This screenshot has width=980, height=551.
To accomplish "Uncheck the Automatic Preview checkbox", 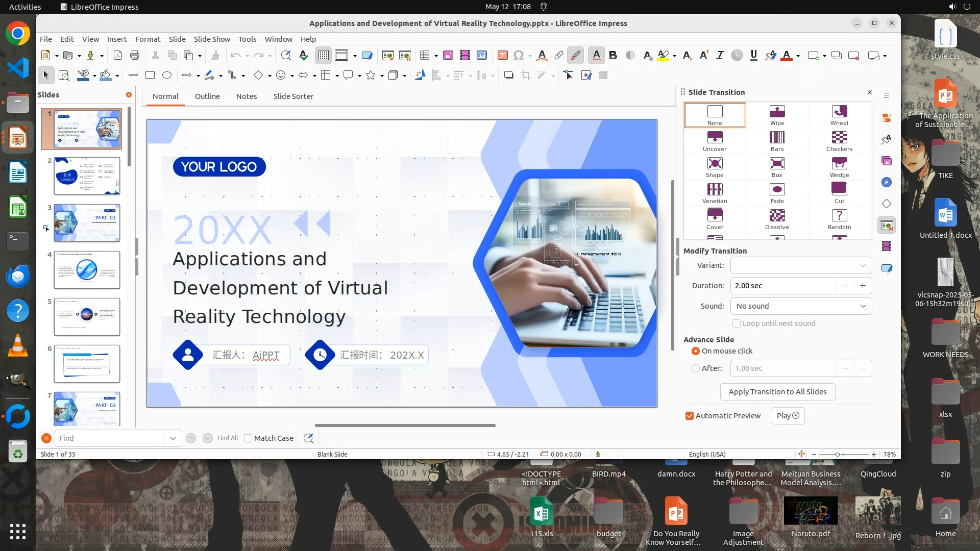I will [x=690, y=416].
